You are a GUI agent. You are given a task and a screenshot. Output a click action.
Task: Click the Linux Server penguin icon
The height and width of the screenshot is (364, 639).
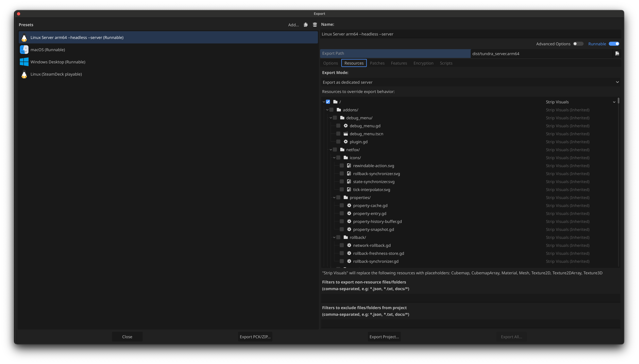(24, 37)
